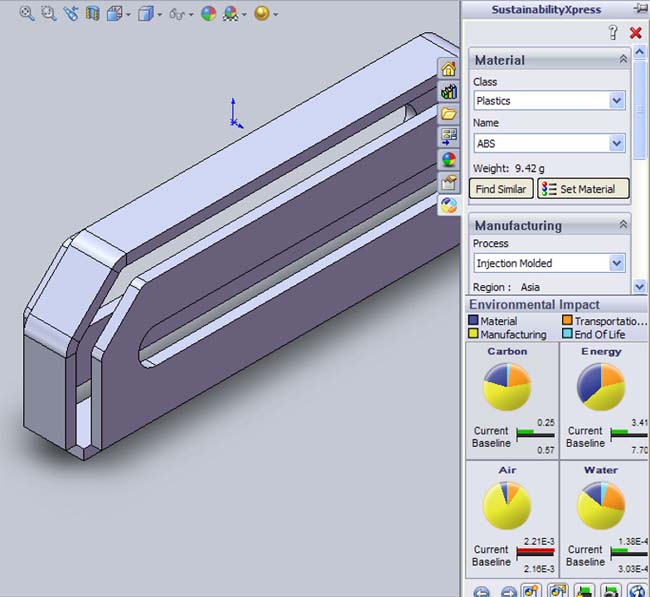650x597 pixels.
Task: Open the Design Library task pane tab
Action: click(449, 91)
